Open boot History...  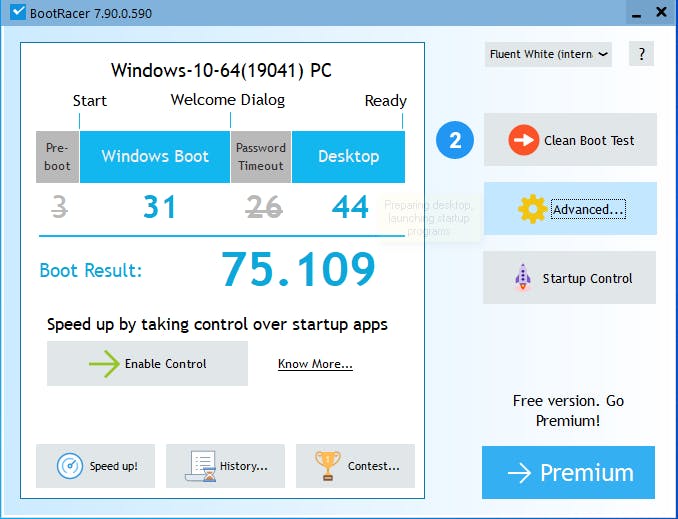(225, 466)
